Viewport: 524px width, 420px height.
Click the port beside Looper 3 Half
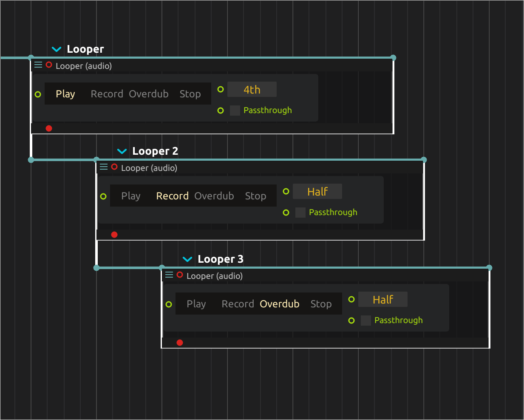(x=351, y=299)
